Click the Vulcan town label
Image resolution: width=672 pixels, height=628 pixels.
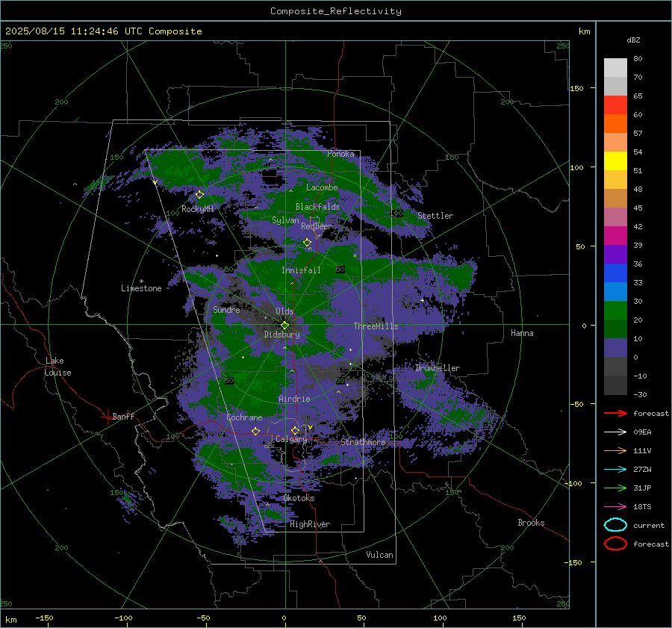(x=379, y=555)
